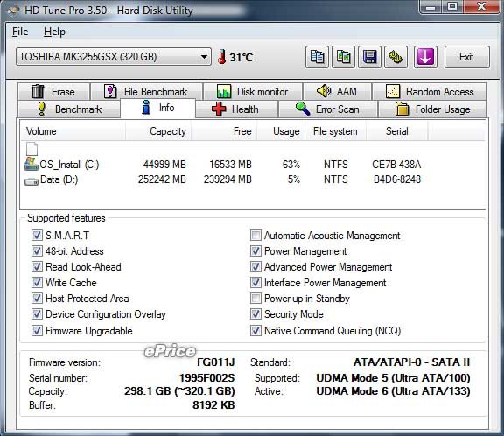504x436 pixels.
Task: Switch to the Health tab
Action: [x=236, y=109]
